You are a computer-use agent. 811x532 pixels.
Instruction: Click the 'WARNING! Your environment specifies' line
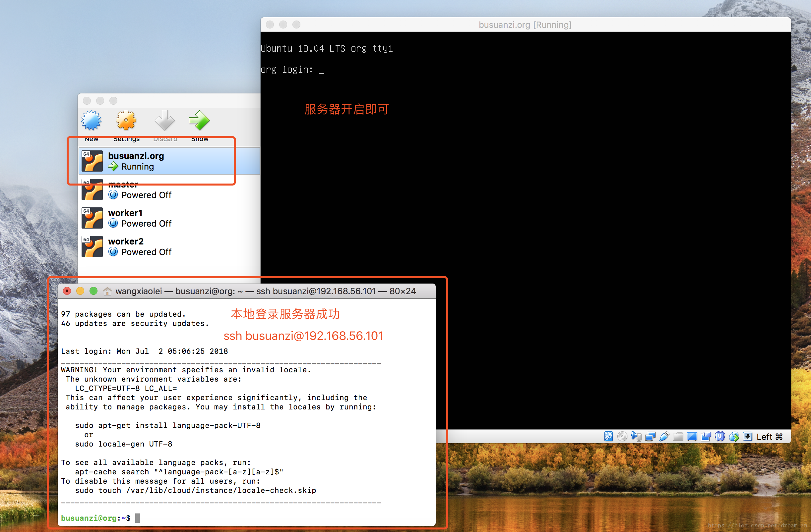[x=186, y=370]
